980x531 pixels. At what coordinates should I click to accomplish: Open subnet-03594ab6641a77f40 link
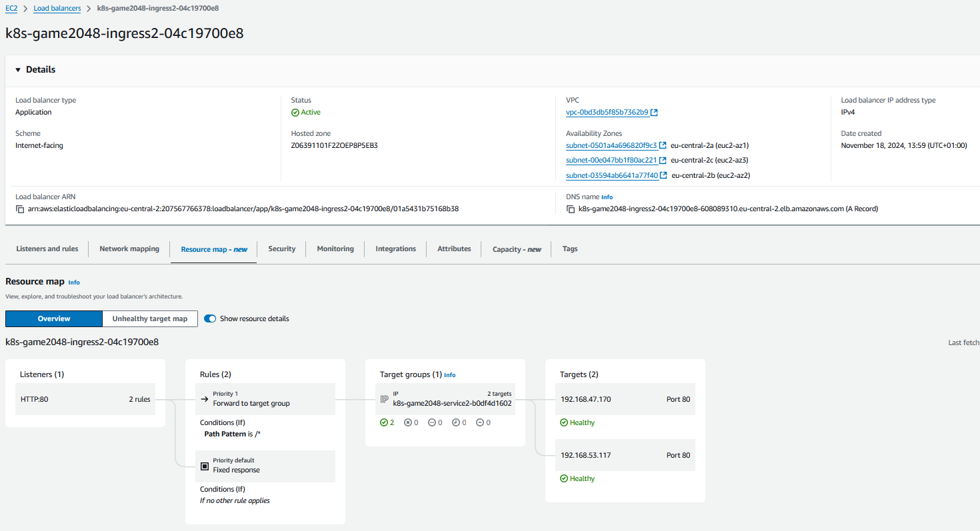pos(612,176)
